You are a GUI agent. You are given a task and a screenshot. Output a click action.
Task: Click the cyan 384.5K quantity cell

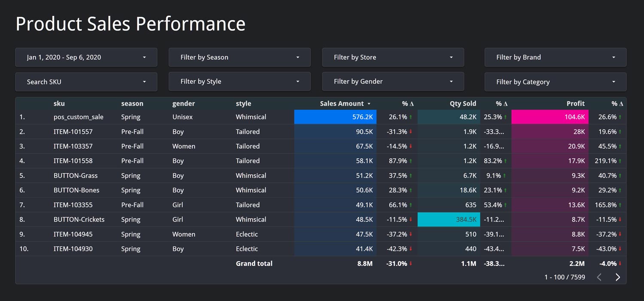[449, 220]
